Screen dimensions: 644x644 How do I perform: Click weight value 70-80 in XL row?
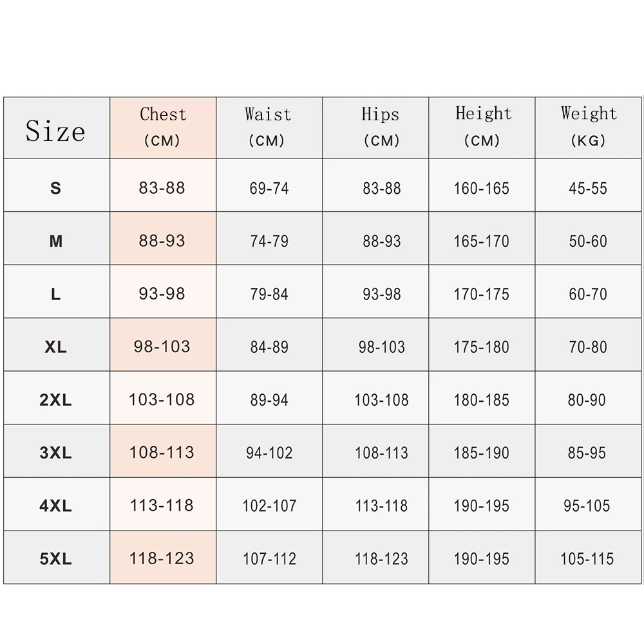coord(588,347)
